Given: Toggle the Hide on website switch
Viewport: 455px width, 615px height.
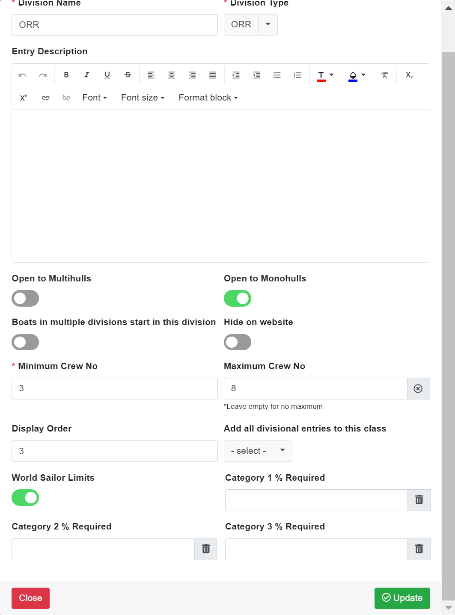Looking at the screenshot, I should pyautogui.click(x=237, y=342).
